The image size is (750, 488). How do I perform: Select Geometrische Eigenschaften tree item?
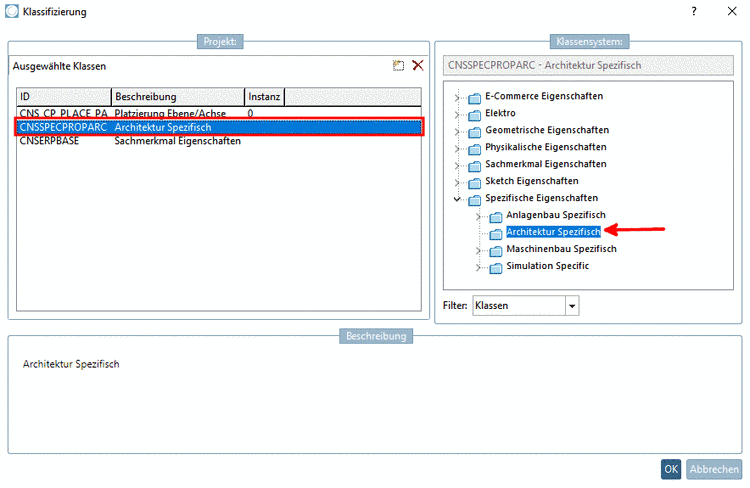click(547, 130)
